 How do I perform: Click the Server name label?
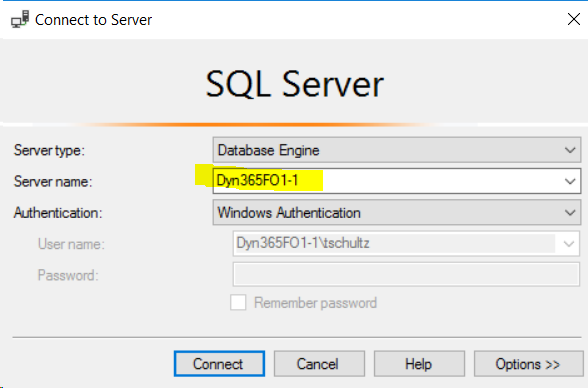53,182
